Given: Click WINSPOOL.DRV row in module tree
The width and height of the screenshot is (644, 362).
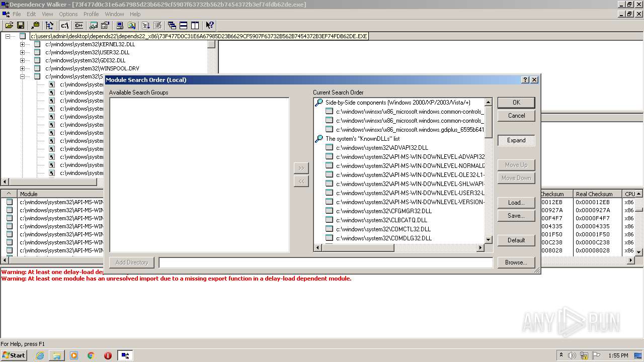Looking at the screenshot, I should point(92,68).
